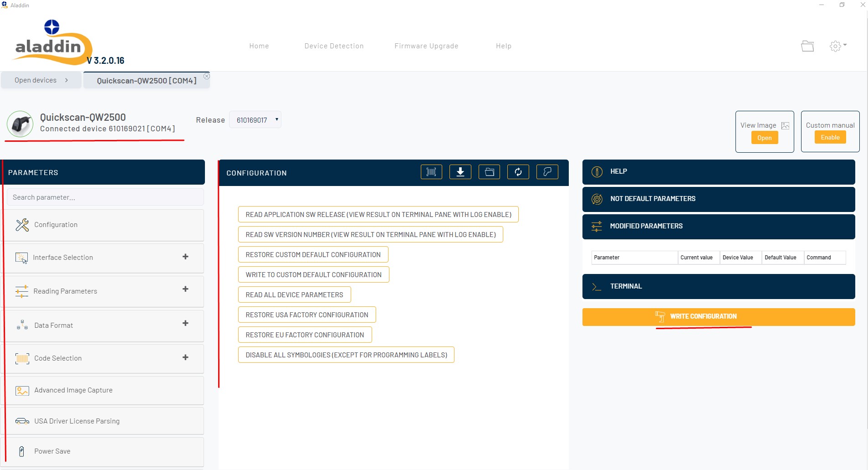The height and width of the screenshot is (470, 868).
Task: Click the Parameter column header
Action: pyautogui.click(x=634, y=258)
